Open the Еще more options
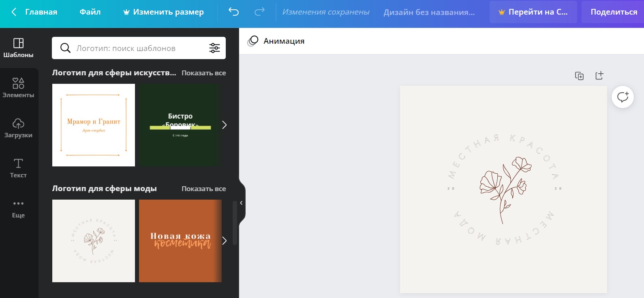644x298 pixels. coord(19,208)
